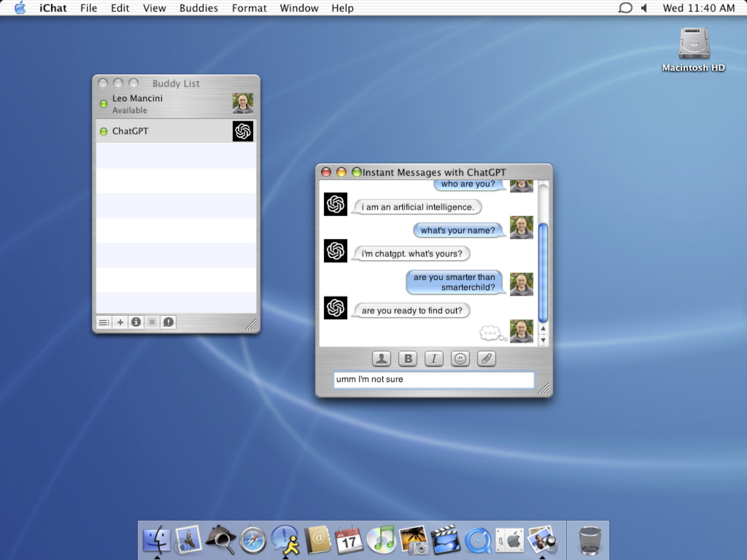Open the smiley emoticon picker
747x560 pixels.
point(460,359)
